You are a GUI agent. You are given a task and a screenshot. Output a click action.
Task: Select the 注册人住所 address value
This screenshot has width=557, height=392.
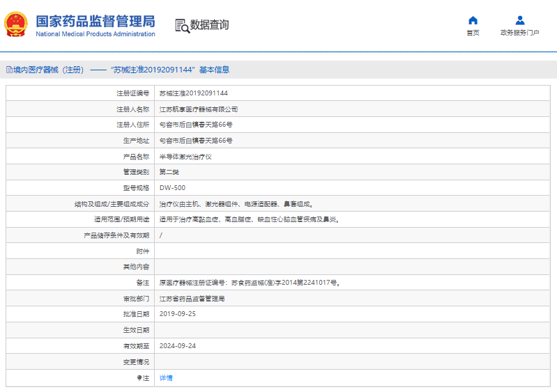click(x=196, y=125)
